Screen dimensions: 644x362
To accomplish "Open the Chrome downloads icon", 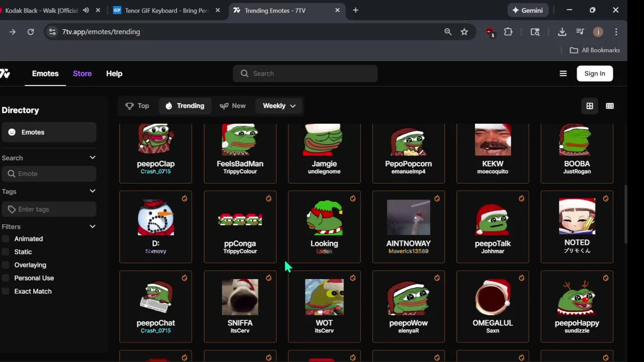I will click(562, 32).
